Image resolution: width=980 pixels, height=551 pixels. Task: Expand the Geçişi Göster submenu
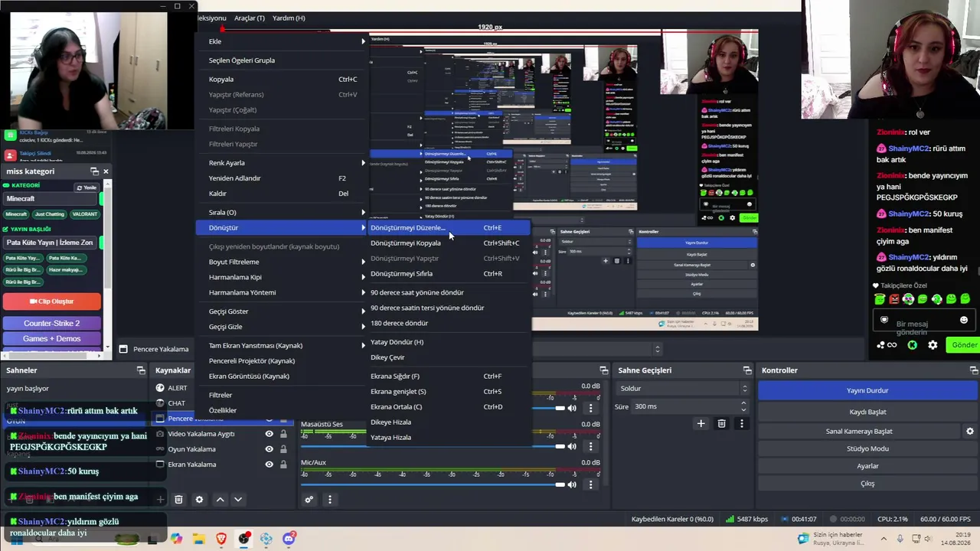283,311
